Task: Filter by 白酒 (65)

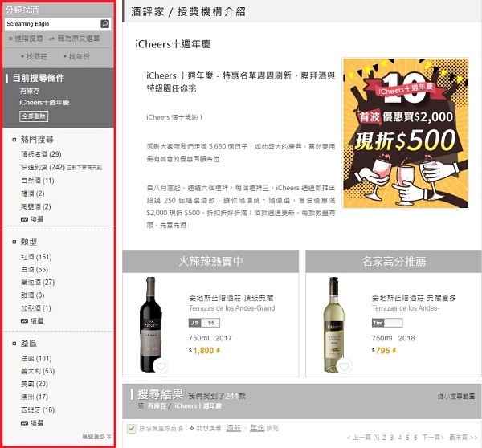Action: pyautogui.click(x=35, y=270)
